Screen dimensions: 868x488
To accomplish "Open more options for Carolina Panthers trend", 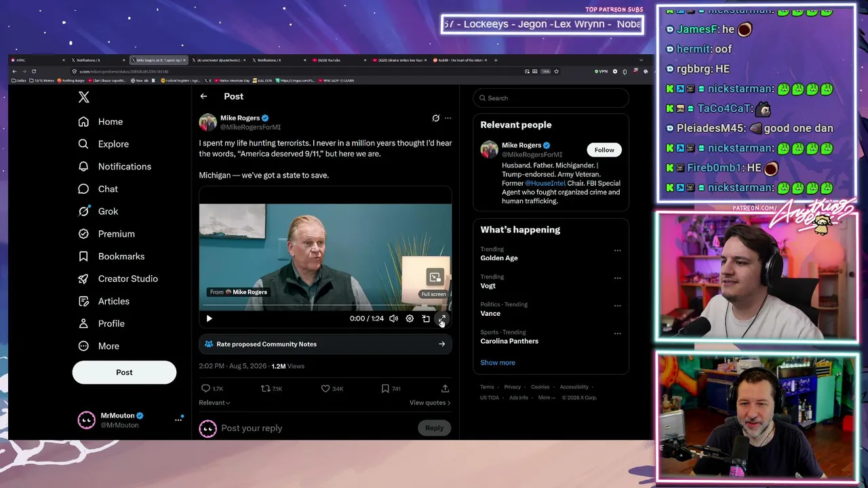I will (617, 334).
